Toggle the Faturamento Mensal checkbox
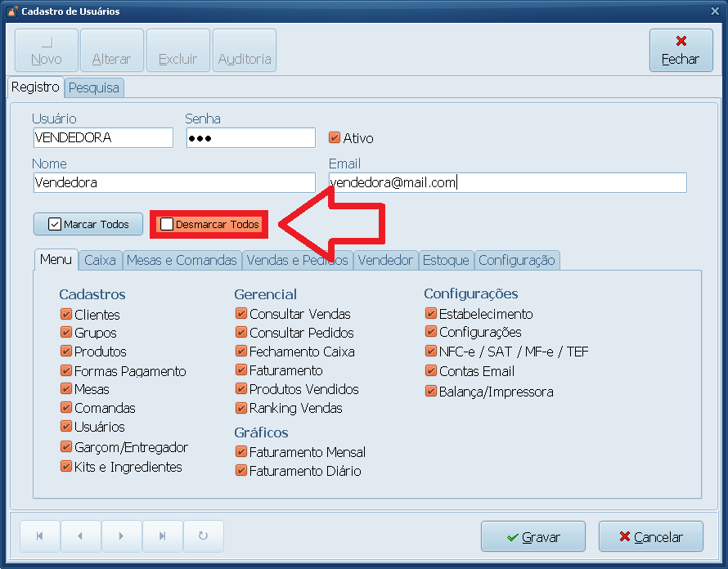728x569 pixels. pos(241,451)
